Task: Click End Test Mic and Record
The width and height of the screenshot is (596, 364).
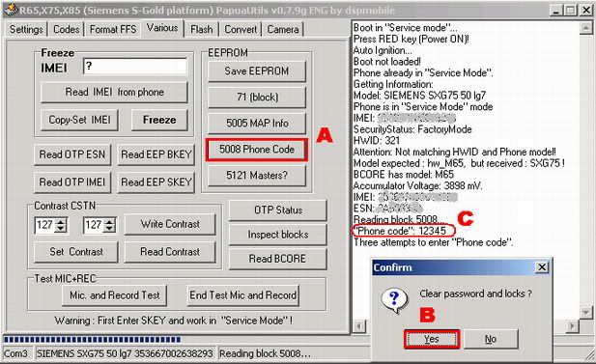Action: pos(242,295)
